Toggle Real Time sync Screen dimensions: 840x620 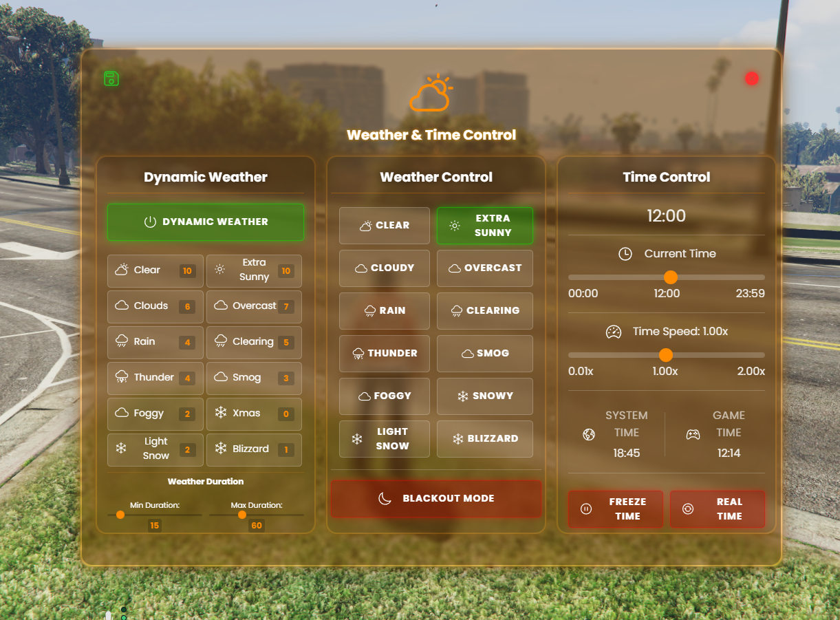[718, 509]
